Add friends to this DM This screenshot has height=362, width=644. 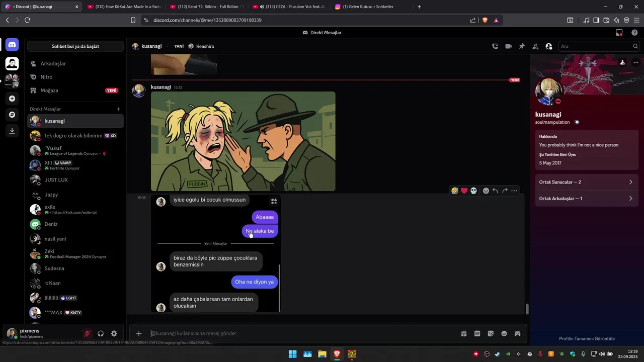pyautogui.click(x=535, y=46)
